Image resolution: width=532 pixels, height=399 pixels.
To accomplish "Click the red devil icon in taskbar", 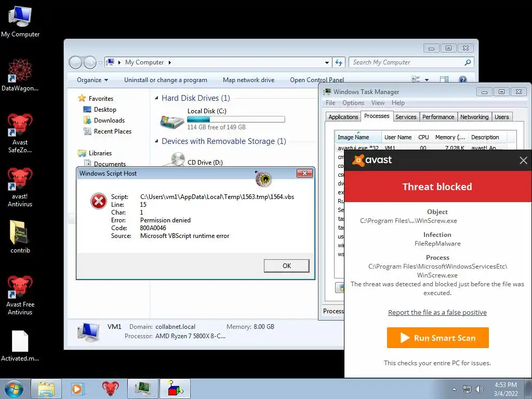I will pyautogui.click(x=111, y=389).
